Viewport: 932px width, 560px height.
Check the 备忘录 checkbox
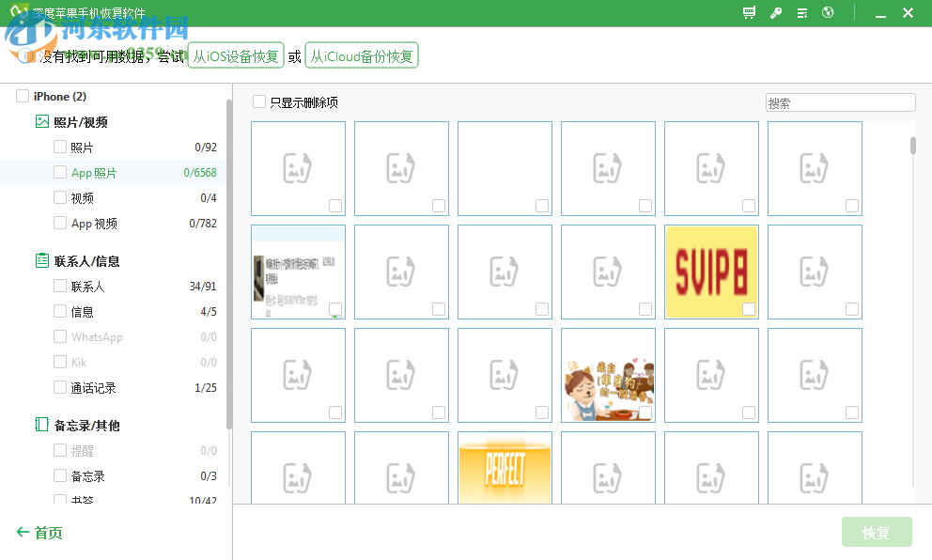[x=60, y=475]
